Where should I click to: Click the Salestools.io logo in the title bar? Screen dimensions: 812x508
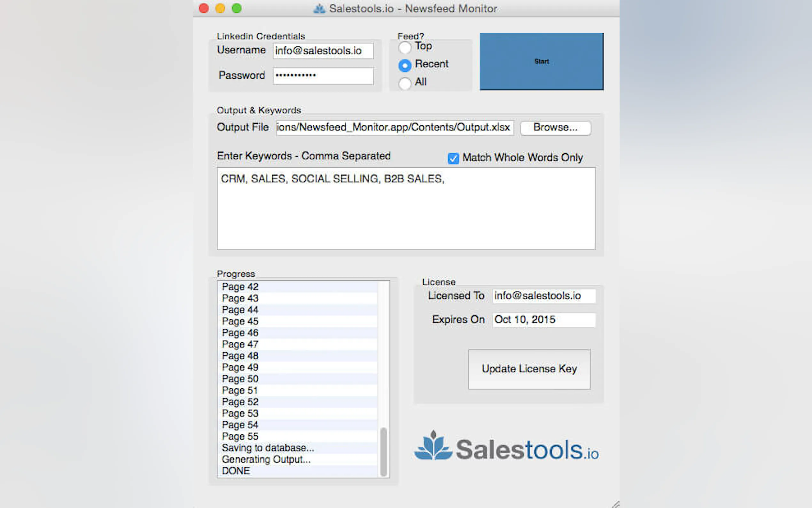pos(319,8)
